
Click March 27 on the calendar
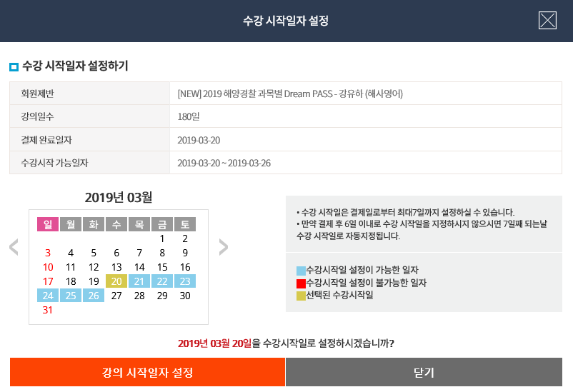[x=116, y=296]
